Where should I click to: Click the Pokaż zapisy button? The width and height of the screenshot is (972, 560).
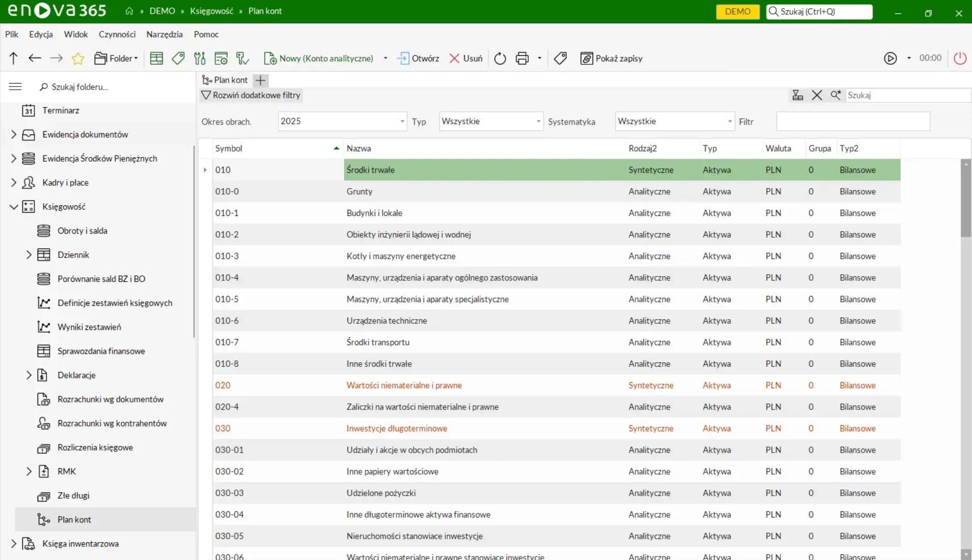click(611, 59)
